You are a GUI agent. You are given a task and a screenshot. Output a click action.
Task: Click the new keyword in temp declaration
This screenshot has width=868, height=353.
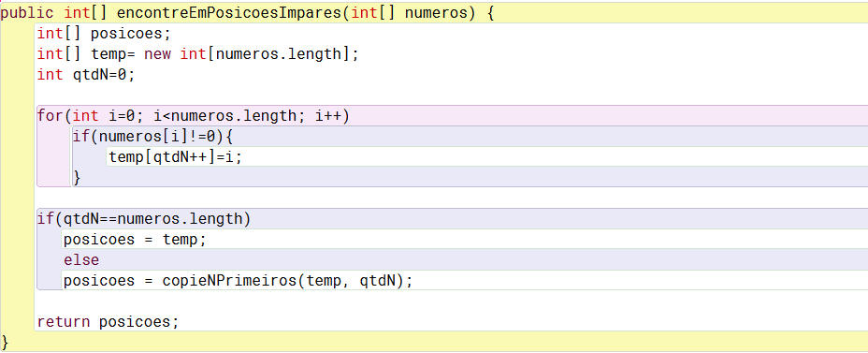(158, 54)
